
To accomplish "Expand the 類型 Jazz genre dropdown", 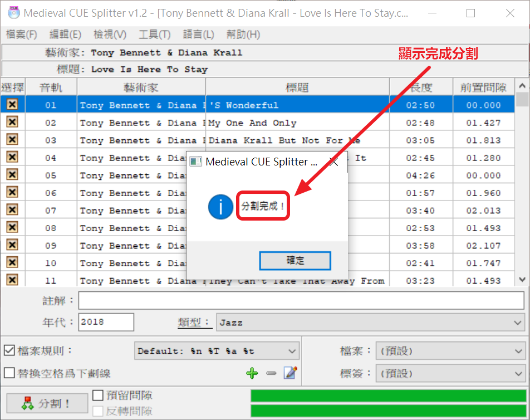I will coord(517,323).
